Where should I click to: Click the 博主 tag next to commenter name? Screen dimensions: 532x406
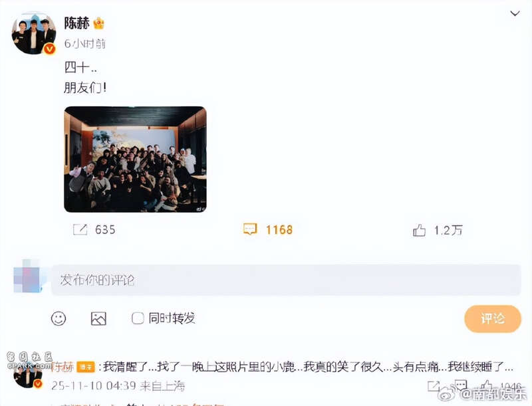pos(86,367)
